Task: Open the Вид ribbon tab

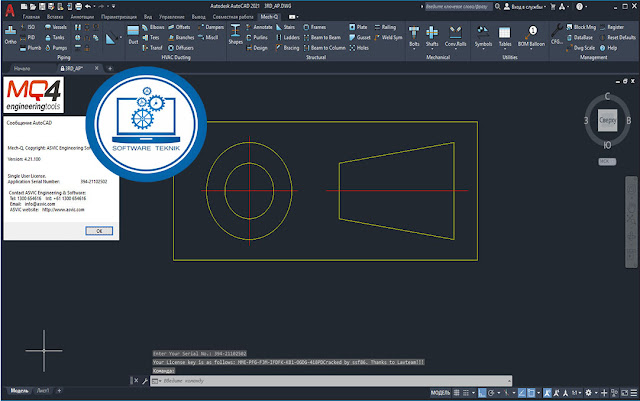Action: click(148, 17)
